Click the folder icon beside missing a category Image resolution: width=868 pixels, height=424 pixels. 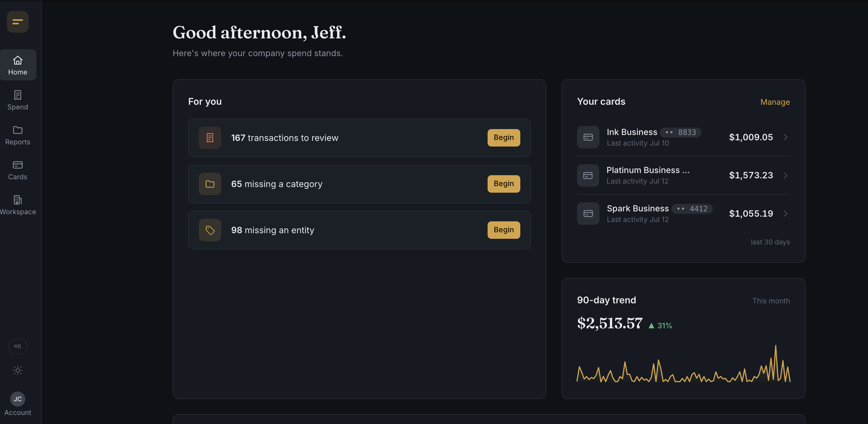(210, 184)
